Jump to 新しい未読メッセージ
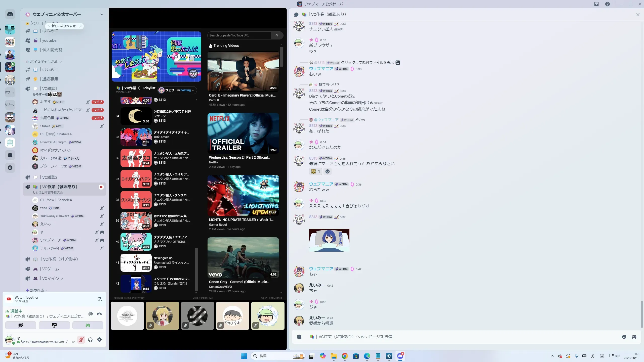 click(65, 26)
